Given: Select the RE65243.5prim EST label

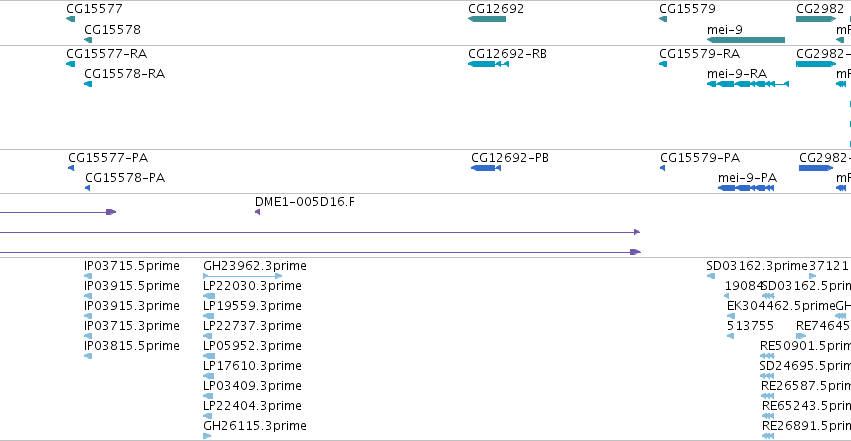Looking at the screenshot, I should point(806,406).
